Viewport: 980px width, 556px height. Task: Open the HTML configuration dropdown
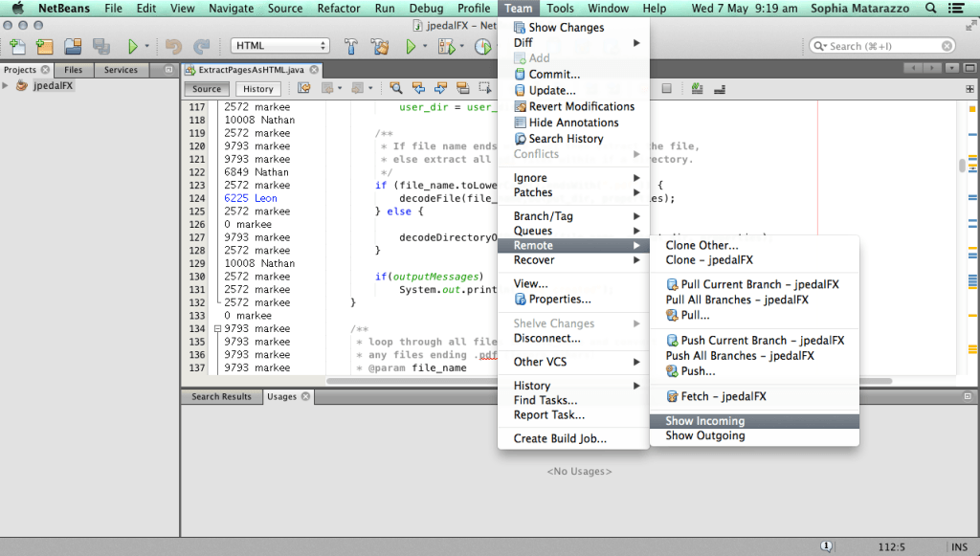pyautogui.click(x=279, y=46)
